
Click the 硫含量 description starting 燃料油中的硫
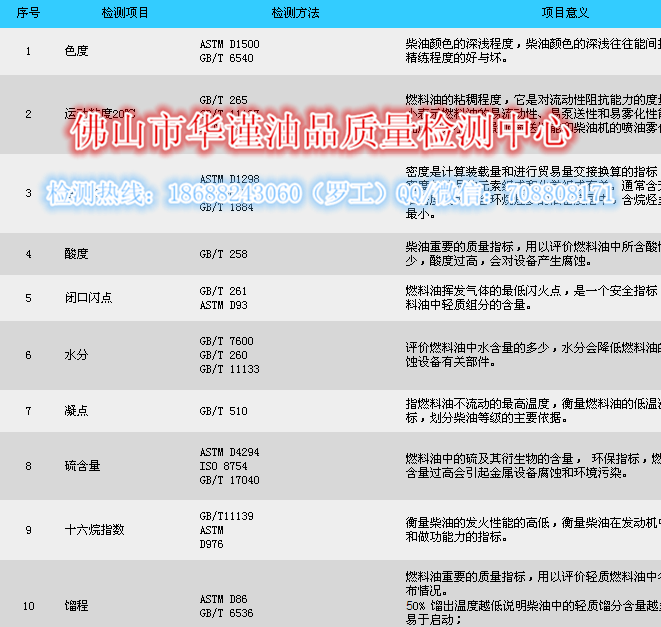point(533,466)
